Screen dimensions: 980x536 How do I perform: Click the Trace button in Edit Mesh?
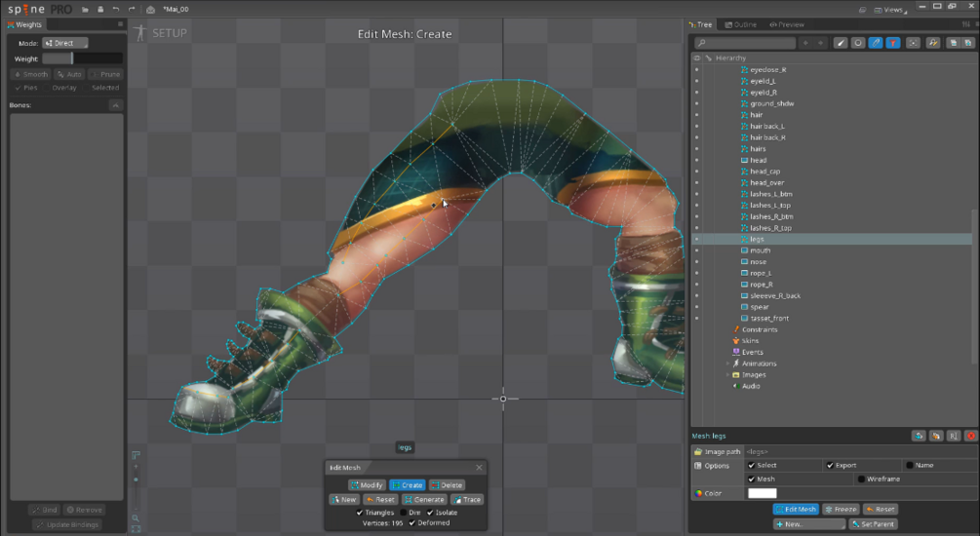(x=467, y=499)
